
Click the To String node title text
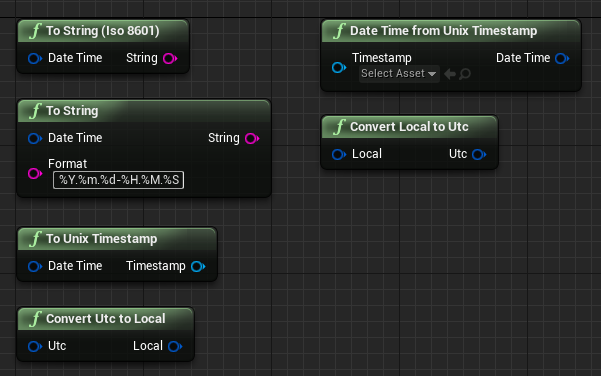click(72, 111)
